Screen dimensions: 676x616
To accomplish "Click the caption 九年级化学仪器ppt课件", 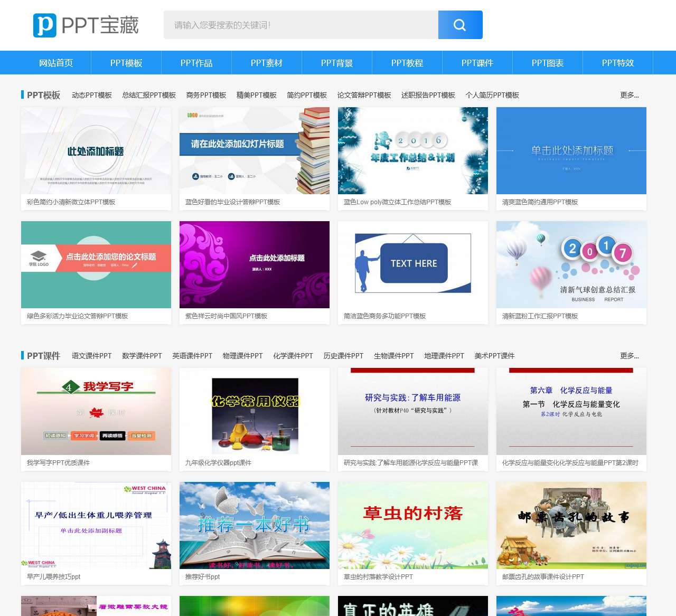I will coord(218,463).
